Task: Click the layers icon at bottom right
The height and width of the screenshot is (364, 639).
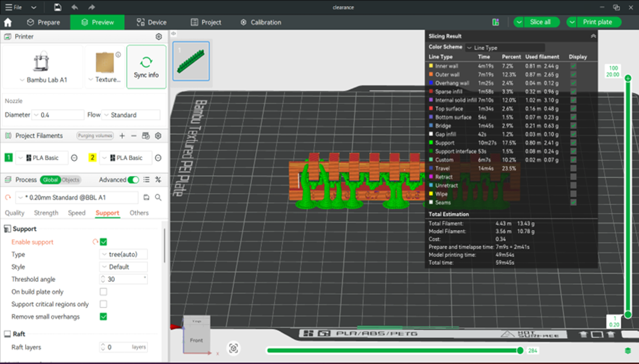Action: [628, 350]
